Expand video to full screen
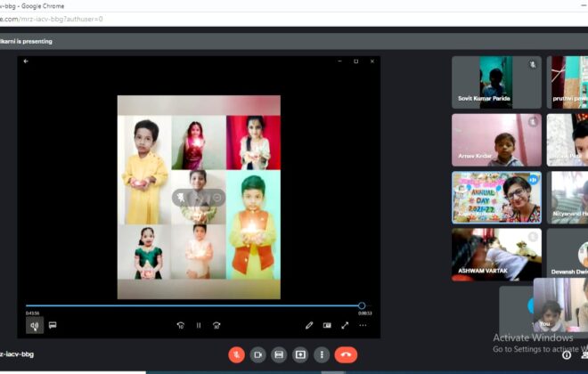588x374 pixels. [x=345, y=325]
